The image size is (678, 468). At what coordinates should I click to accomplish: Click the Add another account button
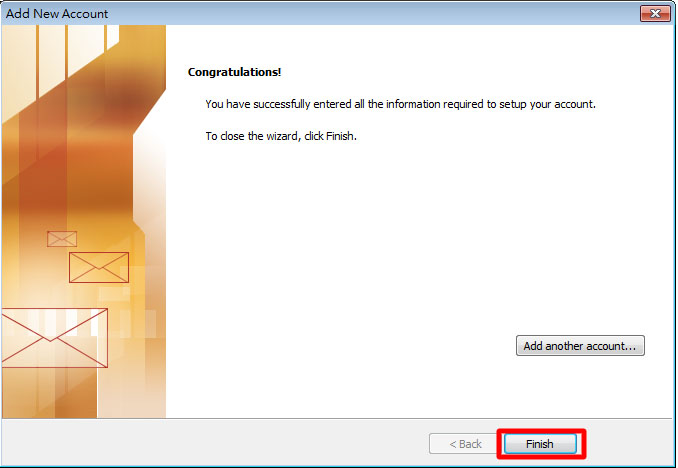pyautogui.click(x=580, y=346)
